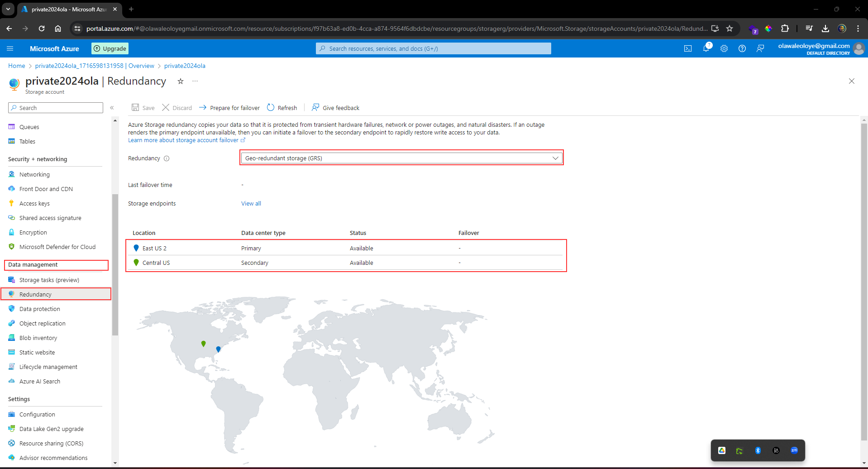This screenshot has width=868, height=469.
Task: Go to Lifecycle management
Action: (x=48, y=367)
